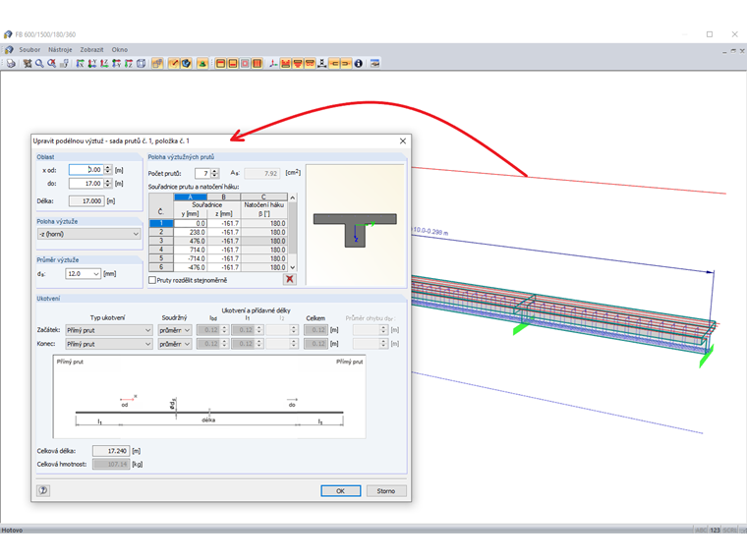Adjust the x od spinner arrows

click(x=108, y=170)
